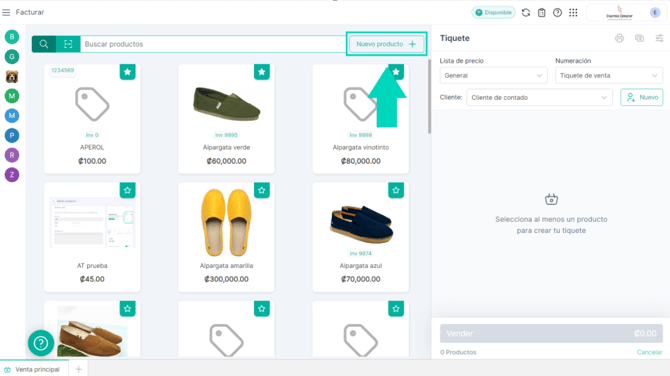Image resolution: width=670 pixels, height=376 pixels.
Task: Open the Numeración Tiquete de venta dropdown
Action: click(609, 76)
